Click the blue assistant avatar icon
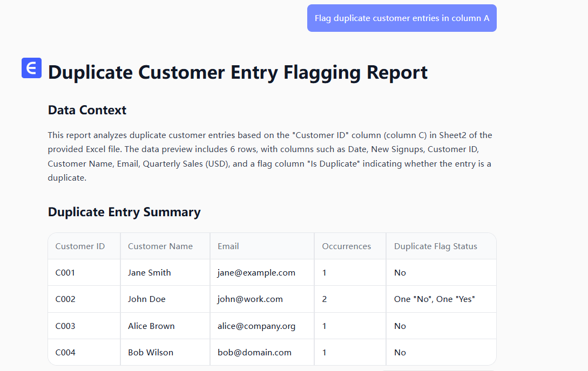The image size is (588, 371). [31, 68]
